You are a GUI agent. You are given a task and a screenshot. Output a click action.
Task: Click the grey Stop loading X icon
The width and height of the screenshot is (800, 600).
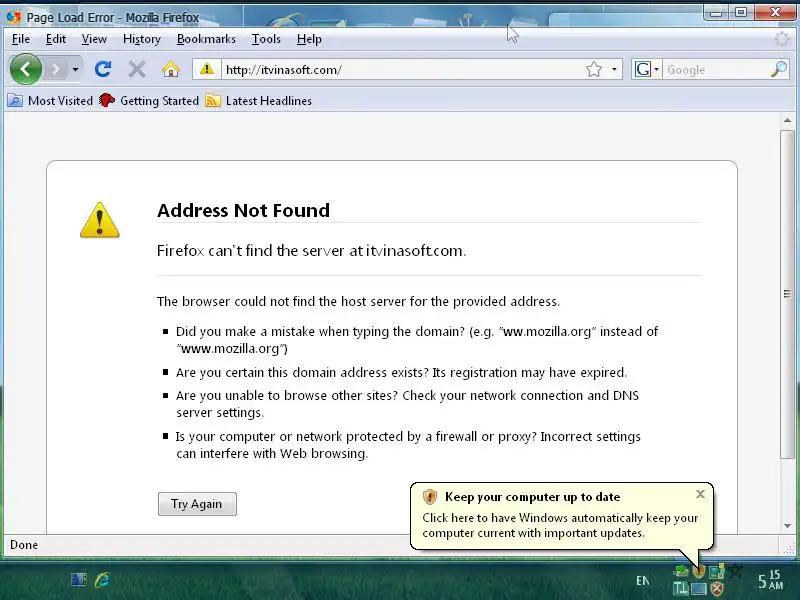pos(137,69)
